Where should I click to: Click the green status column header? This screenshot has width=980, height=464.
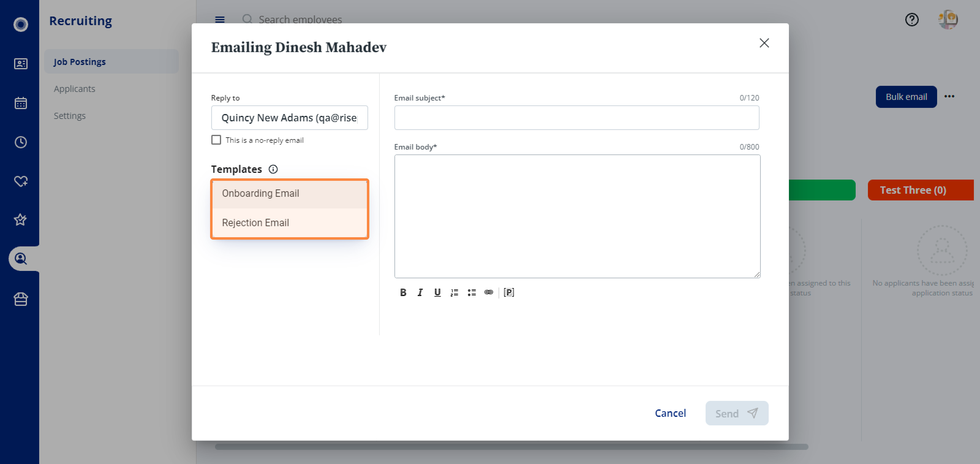coord(822,190)
